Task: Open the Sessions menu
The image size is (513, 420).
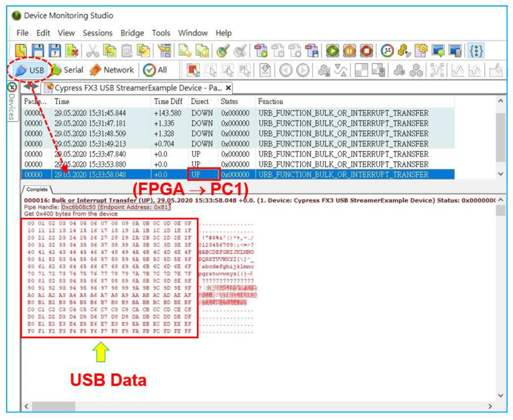Action: pyautogui.click(x=97, y=33)
